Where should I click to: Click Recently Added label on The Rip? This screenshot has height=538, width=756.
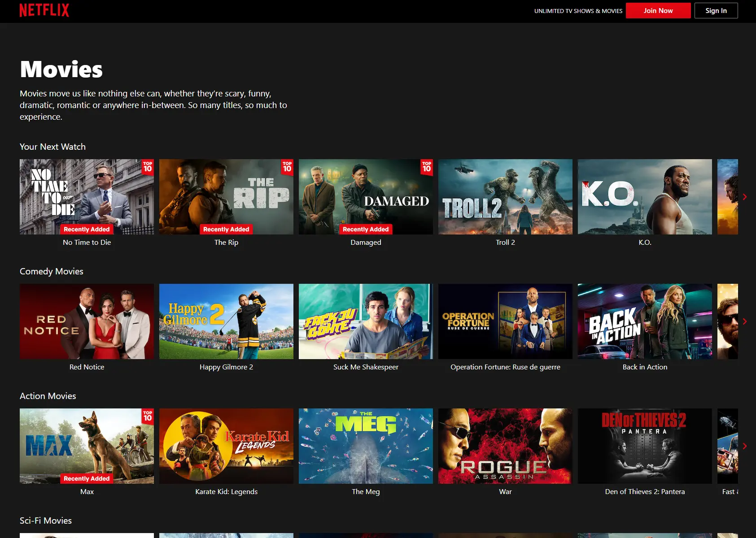[x=226, y=229]
